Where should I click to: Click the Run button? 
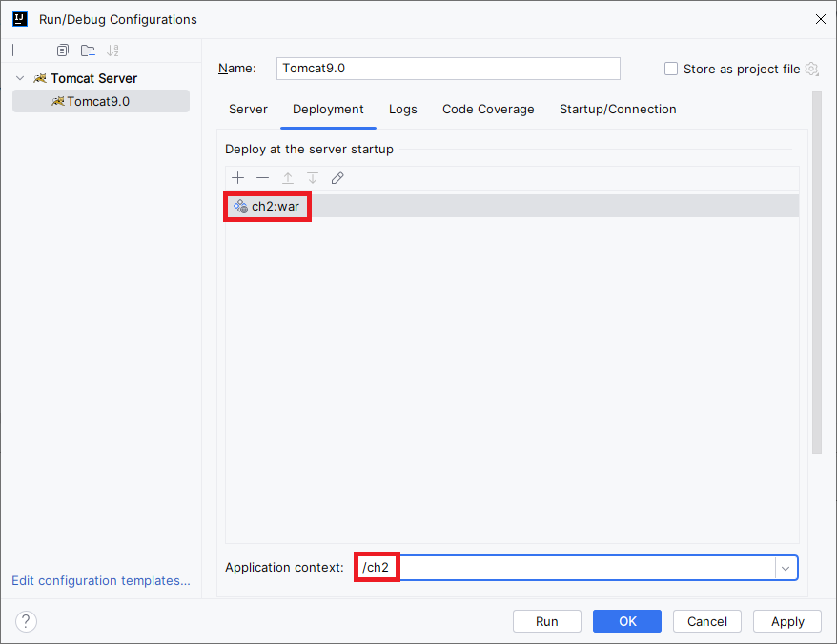pos(547,621)
